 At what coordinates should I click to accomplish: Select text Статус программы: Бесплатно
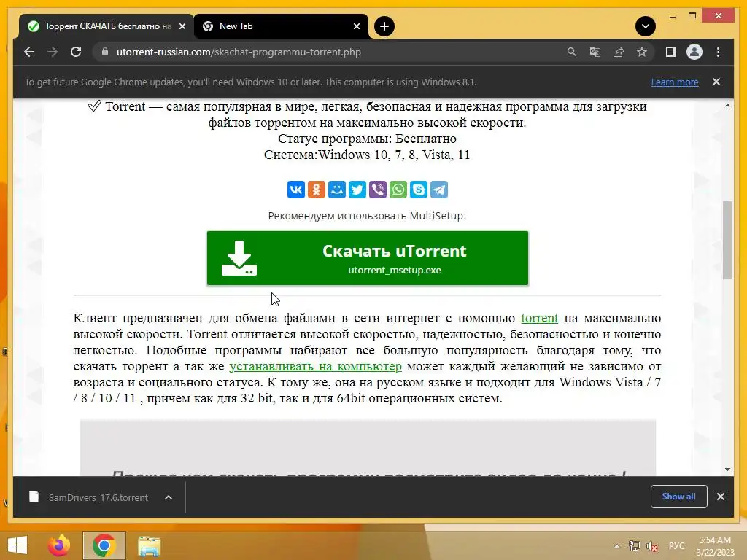click(368, 139)
